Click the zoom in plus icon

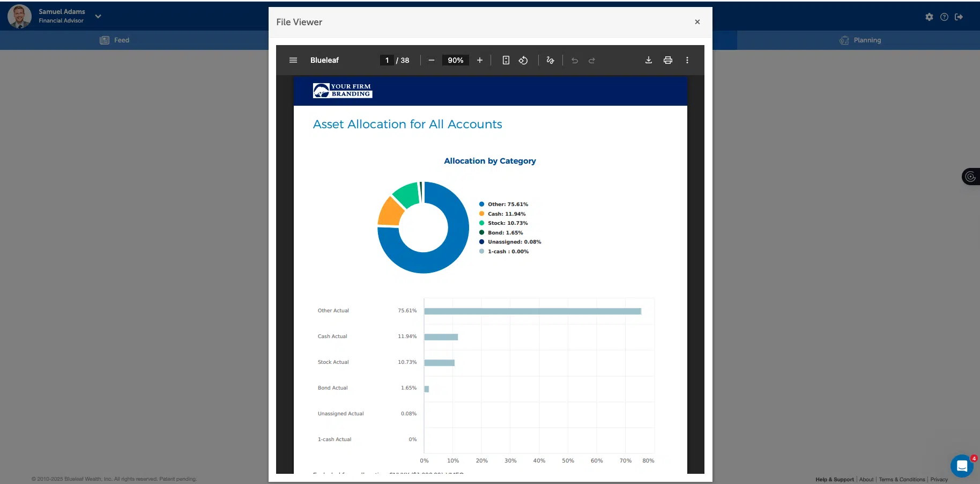[x=480, y=60]
